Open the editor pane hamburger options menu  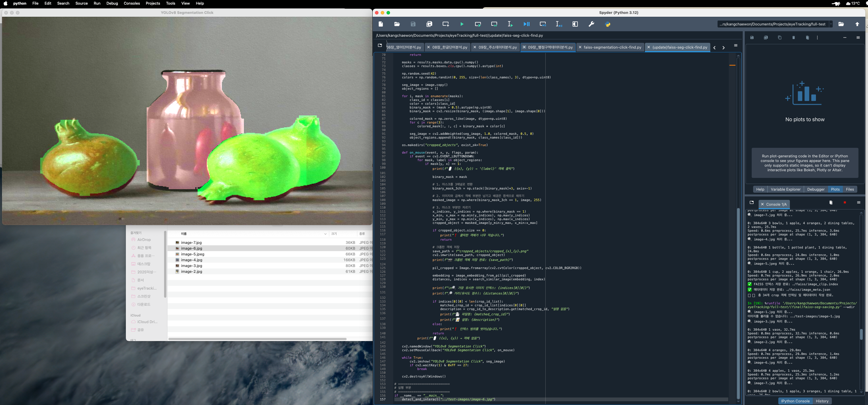735,45
